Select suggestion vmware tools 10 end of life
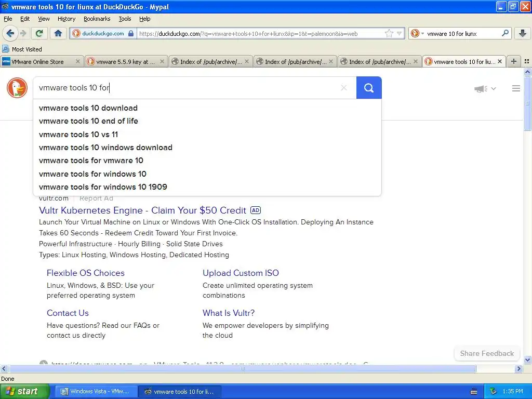 pyautogui.click(x=207, y=121)
